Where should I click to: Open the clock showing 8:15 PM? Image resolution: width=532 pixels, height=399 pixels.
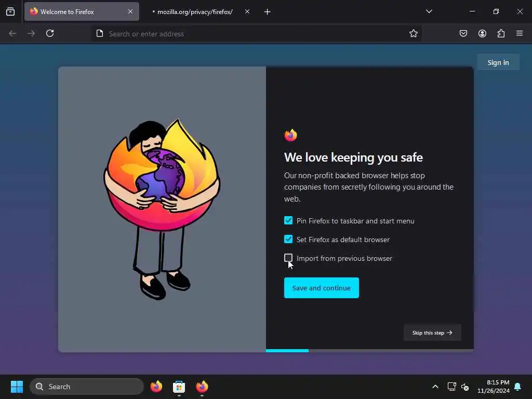[494, 387]
